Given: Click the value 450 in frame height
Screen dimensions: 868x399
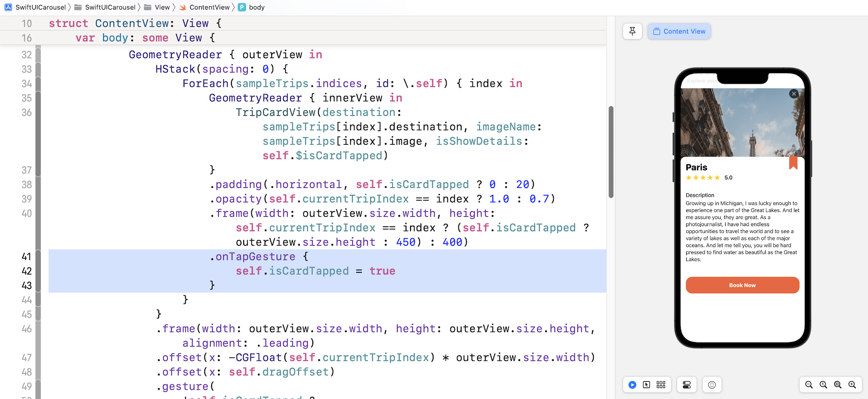Looking at the screenshot, I should pyautogui.click(x=406, y=242).
